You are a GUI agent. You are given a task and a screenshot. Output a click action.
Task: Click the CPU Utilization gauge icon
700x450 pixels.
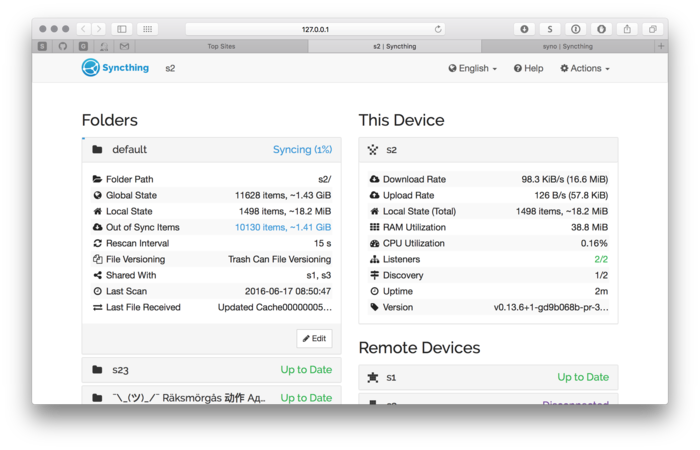375,243
